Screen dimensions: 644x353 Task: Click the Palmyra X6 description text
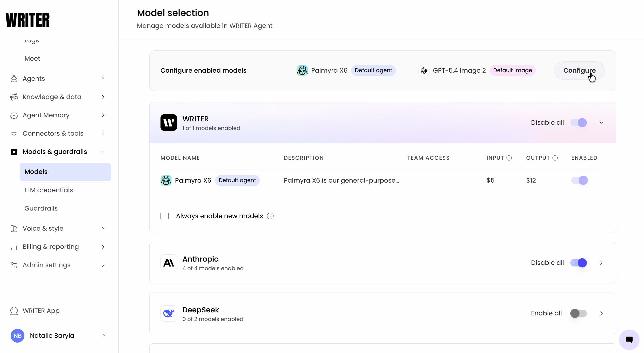341,181
